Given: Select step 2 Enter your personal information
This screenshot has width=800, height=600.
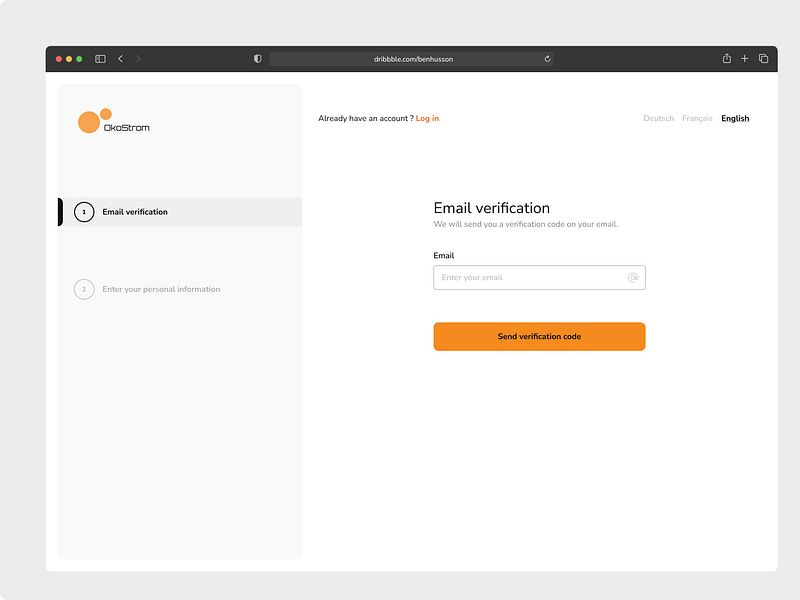Looking at the screenshot, I should pos(160,289).
